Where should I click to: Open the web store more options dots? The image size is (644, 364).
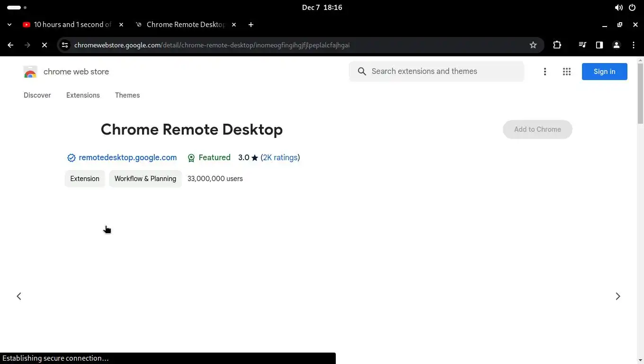pos(545,72)
